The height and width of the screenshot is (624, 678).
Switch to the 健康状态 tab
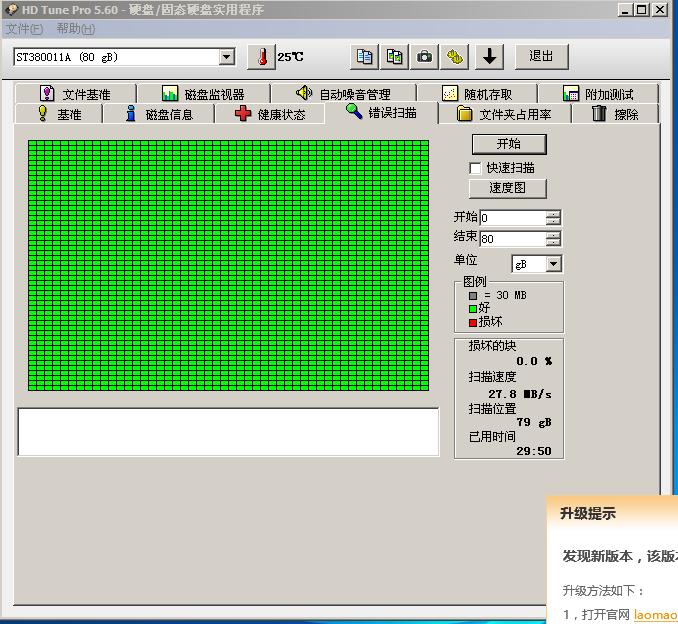point(270,114)
